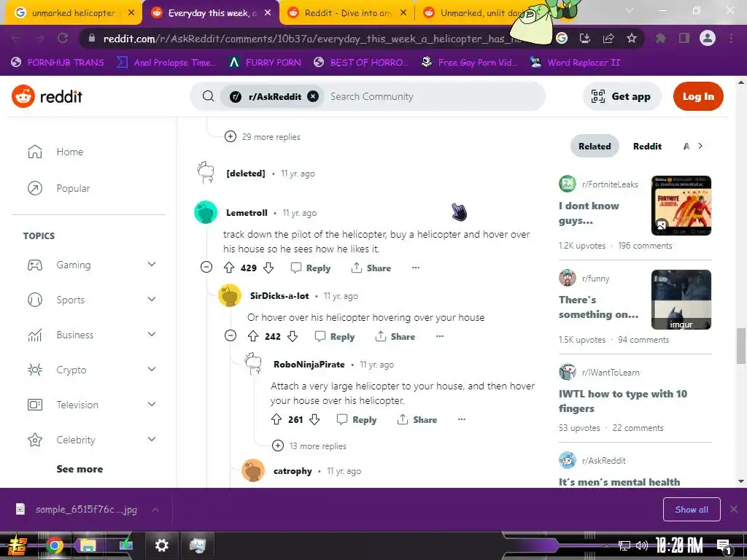Open options menu for 242-point comment
Viewport: 747px width, 560px height.
pos(440,336)
